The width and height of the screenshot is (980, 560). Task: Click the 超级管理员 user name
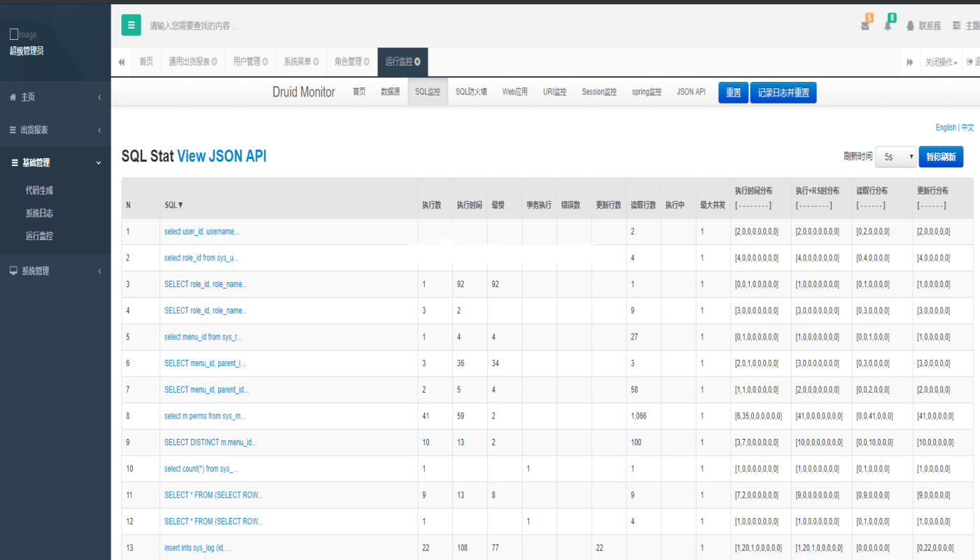[27, 50]
